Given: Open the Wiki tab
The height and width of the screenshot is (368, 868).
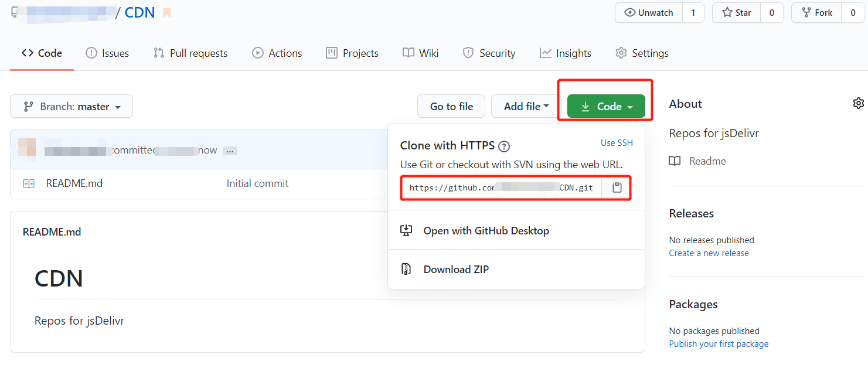Looking at the screenshot, I should pyautogui.click(x=421, y=53).
